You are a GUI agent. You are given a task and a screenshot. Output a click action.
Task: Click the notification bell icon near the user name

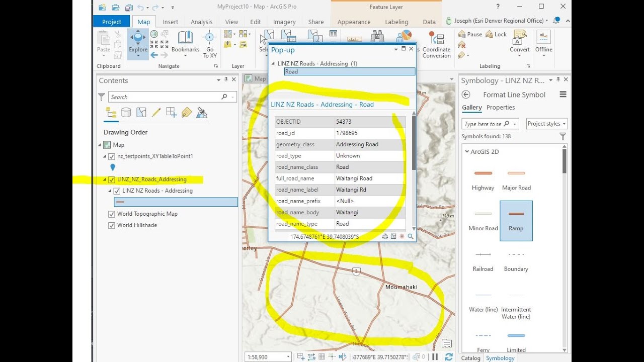pyautogui.click(x=556, y=21)
